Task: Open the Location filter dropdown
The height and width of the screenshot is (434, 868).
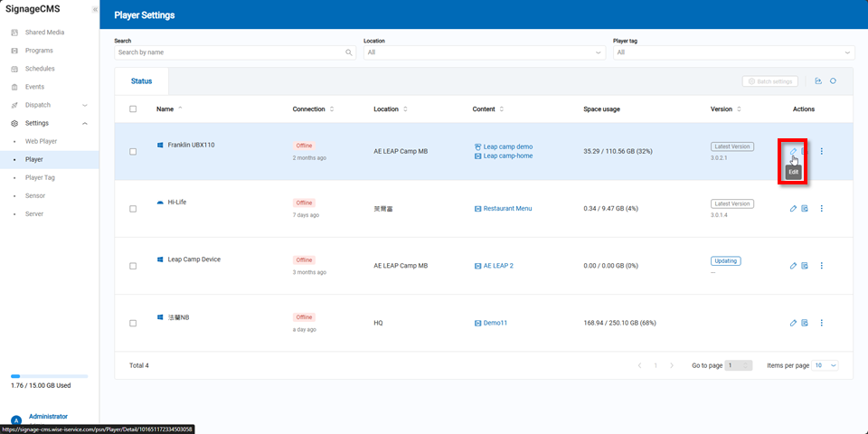Action: 484,52
